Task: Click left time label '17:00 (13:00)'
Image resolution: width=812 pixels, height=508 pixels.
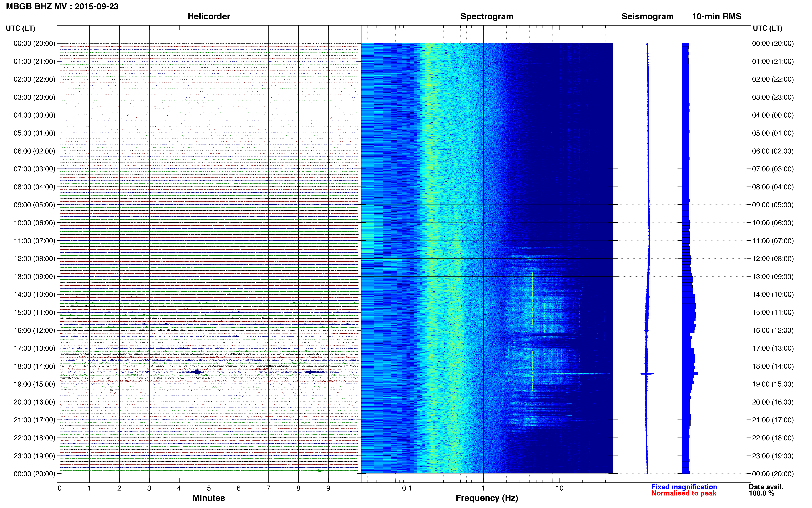Action: click(x=34, y=348)
